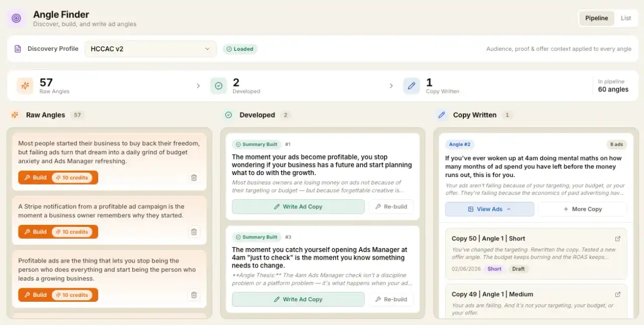644x325 pixels.
Task: Click the Summary Built badge on angle #3
Action: (257, 237)
